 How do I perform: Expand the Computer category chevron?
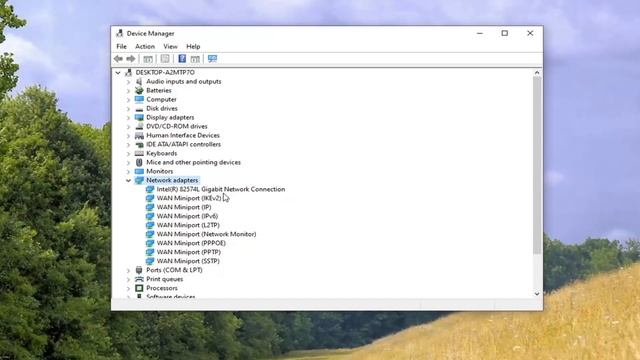pos(129,100)
